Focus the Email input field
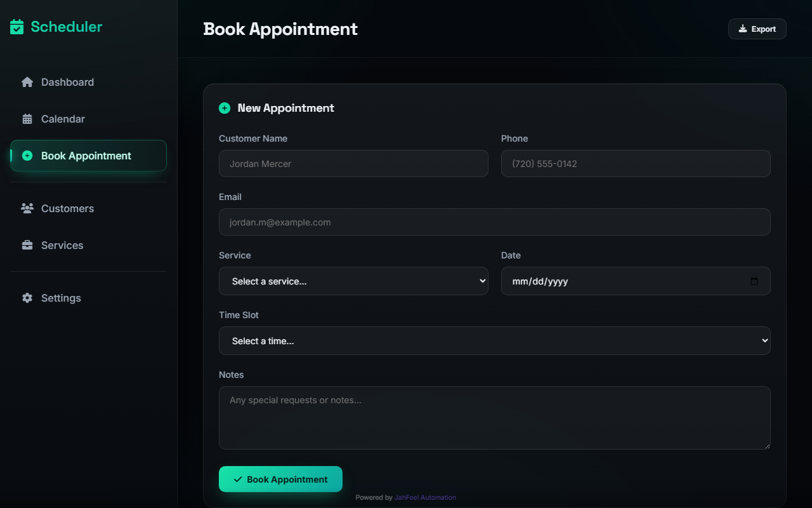Image resolution: width=812 pixels, height=508 pixels. tap(495, 222)
